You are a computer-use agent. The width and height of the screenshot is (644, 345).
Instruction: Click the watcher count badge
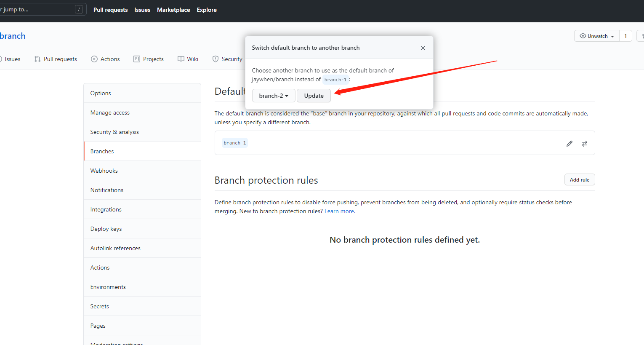(x=625, y=36)
